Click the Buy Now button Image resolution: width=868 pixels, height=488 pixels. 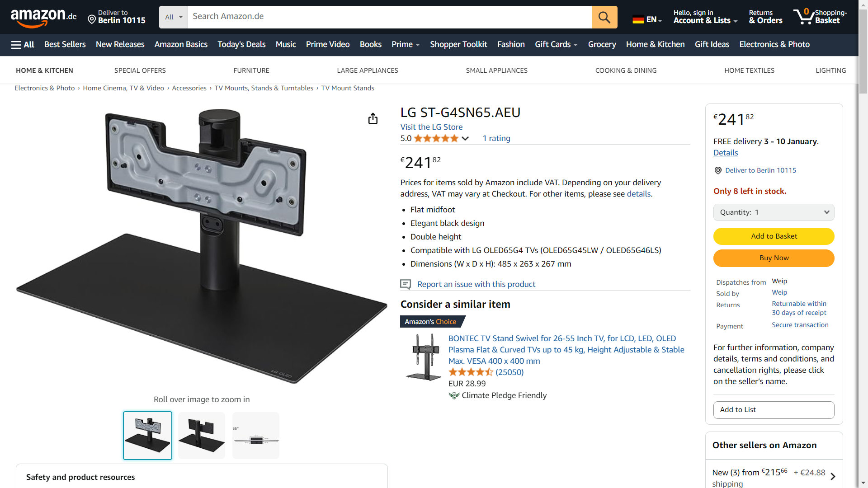pyautogui.click(x=774, y=258)
